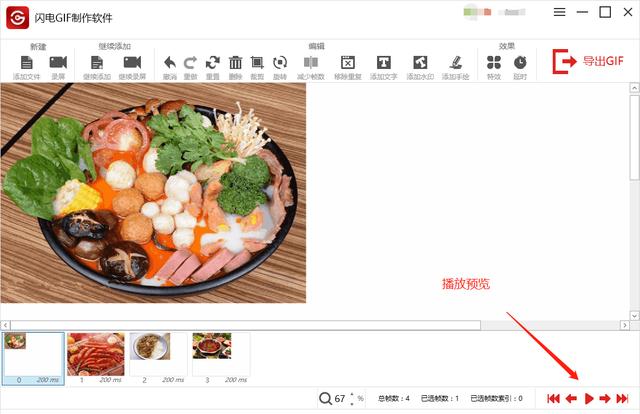The image size is (640, 414).
Task: Click the Add File (添加文件) icon
Action: (x=27, y=63)
